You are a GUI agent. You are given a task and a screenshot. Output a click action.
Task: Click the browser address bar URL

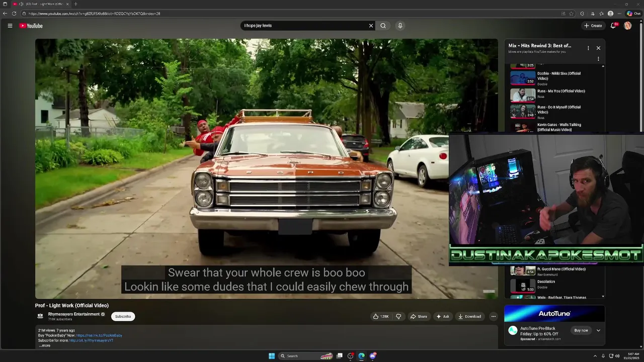(x=94, y=14)
